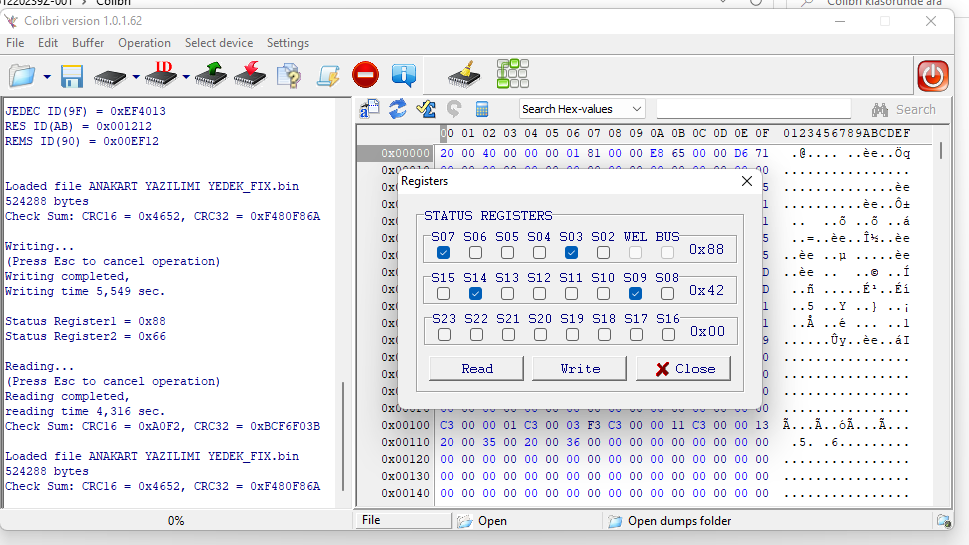
Task: Click the hex search text input field
Action: click(x=753, y=109)
